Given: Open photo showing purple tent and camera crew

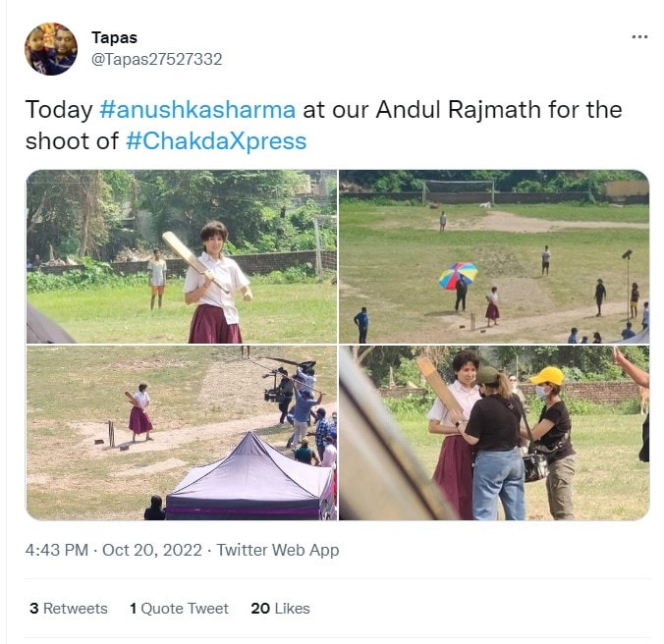Looking at the screenshot, I should point(182,433).
